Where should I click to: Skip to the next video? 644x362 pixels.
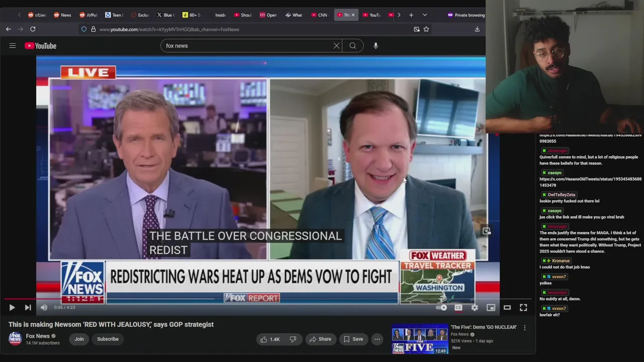click(x=28, y=308)
